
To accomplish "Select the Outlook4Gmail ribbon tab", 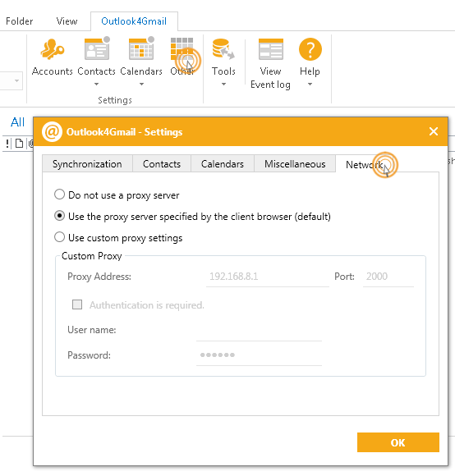I will coord(134,21).
